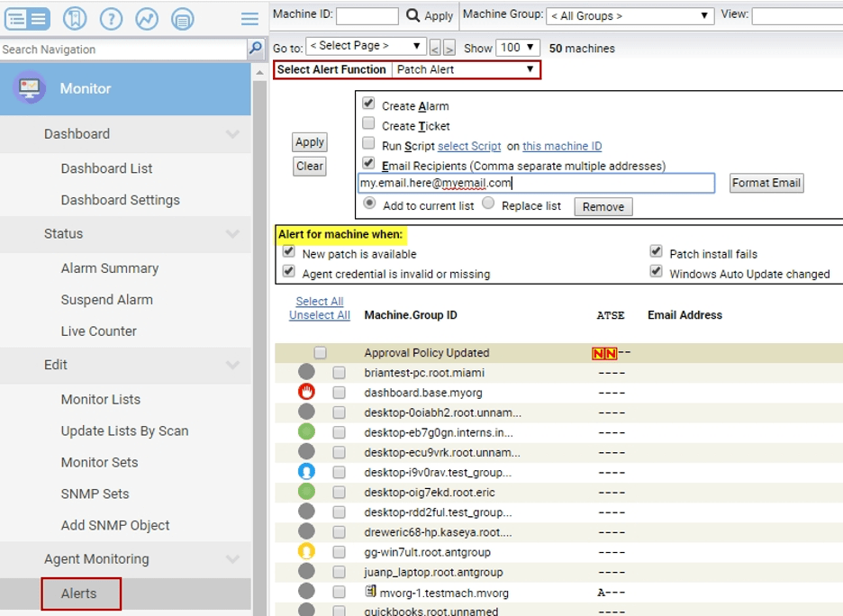Open the bookmarks icon in top toolbar

pos(75,19)
